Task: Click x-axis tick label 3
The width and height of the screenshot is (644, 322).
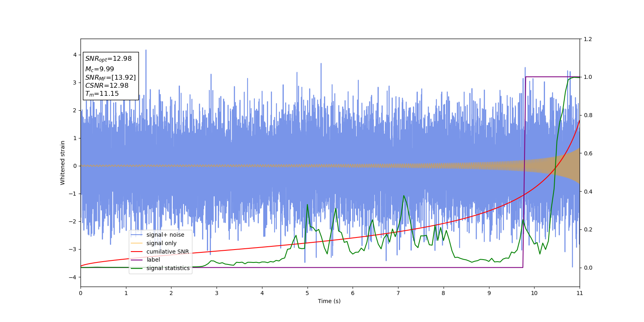Action: (217, 293)
